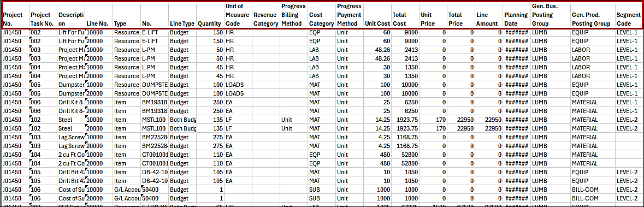The width and height of the screenshot is (644, 207).
Task: Select the first Steel description cell
Action: (71, 120)
